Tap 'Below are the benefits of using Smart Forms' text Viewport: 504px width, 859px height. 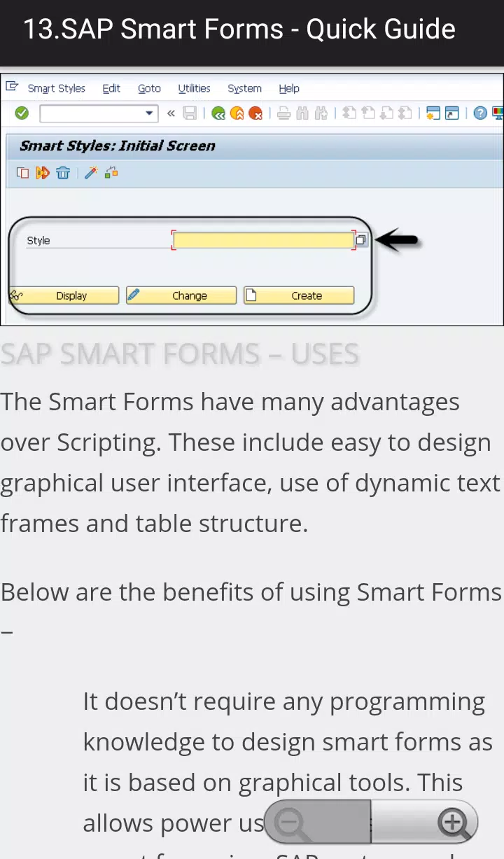pos(251,592)
